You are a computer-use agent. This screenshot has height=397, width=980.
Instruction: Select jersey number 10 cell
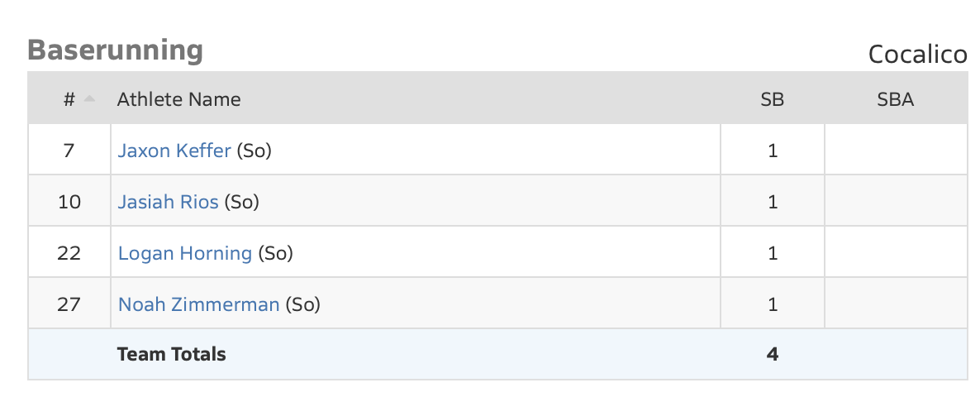(69, 202)
